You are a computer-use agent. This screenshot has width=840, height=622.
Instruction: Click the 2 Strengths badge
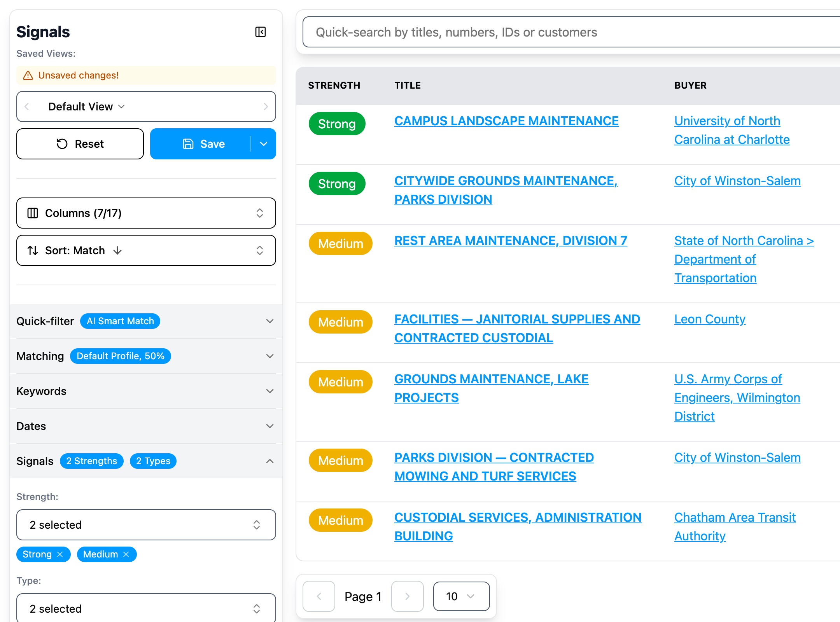92,461
